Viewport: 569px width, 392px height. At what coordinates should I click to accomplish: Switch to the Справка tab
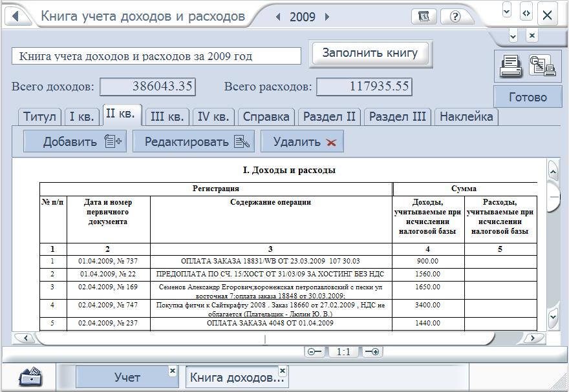266,117
